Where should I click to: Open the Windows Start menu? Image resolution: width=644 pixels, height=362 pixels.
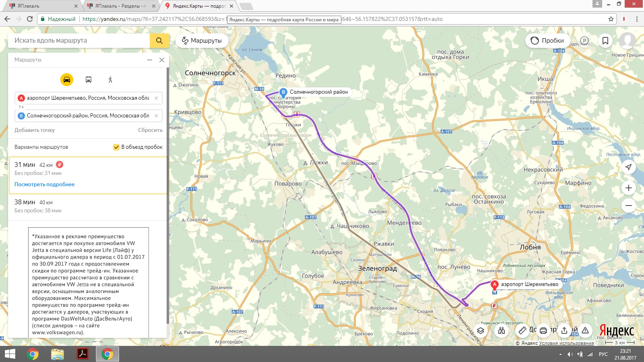tap(10, 354)
